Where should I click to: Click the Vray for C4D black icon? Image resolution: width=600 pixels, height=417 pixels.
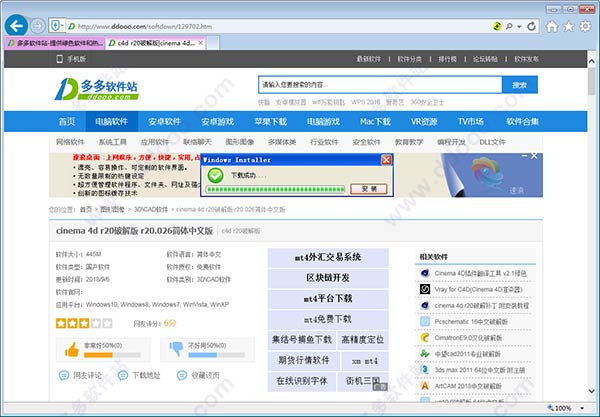(x=425, y=289)
